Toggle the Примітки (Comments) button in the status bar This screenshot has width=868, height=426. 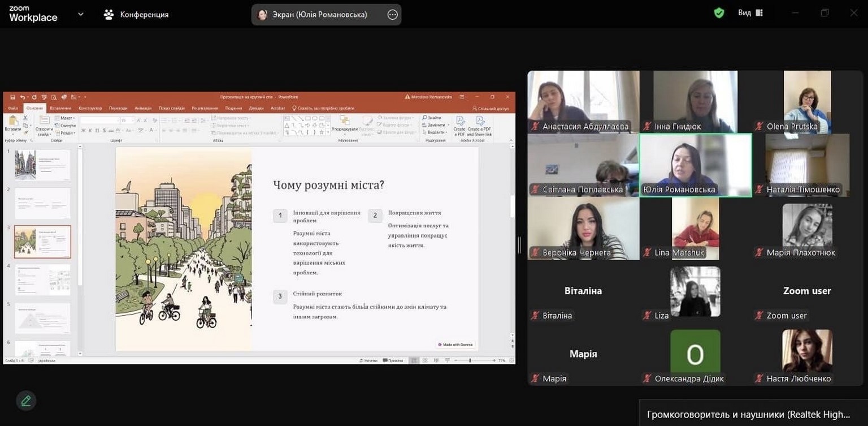(x=393, y=360)
